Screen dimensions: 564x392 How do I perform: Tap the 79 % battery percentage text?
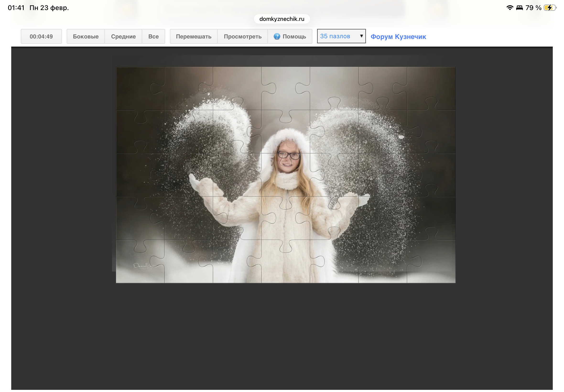pos(533,8)
